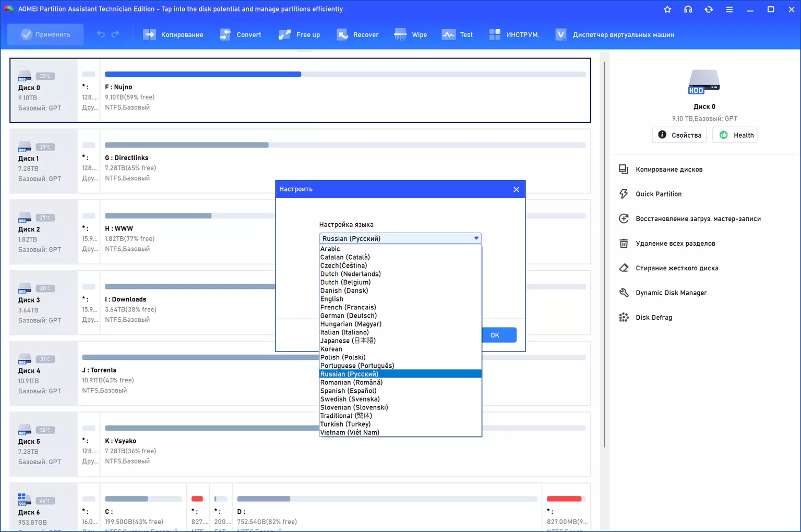Select French (Francais) in the list
The height and width of the screenshot is (532, 801).
coord(400,307)
